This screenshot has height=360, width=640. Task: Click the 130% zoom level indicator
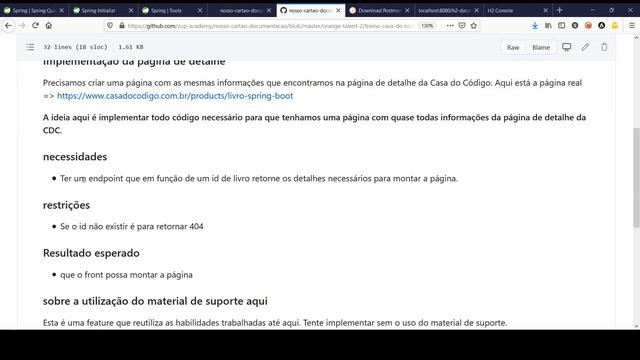coord(427,25)
